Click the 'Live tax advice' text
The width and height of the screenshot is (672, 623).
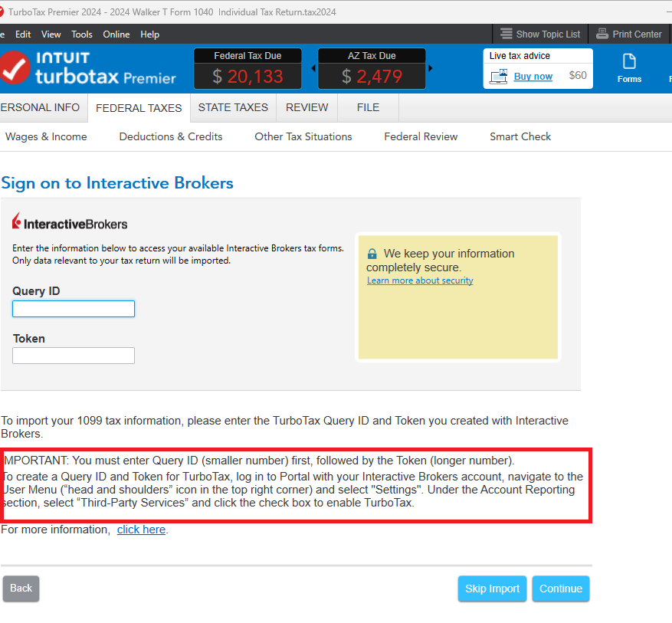click(x=520, y=56)
